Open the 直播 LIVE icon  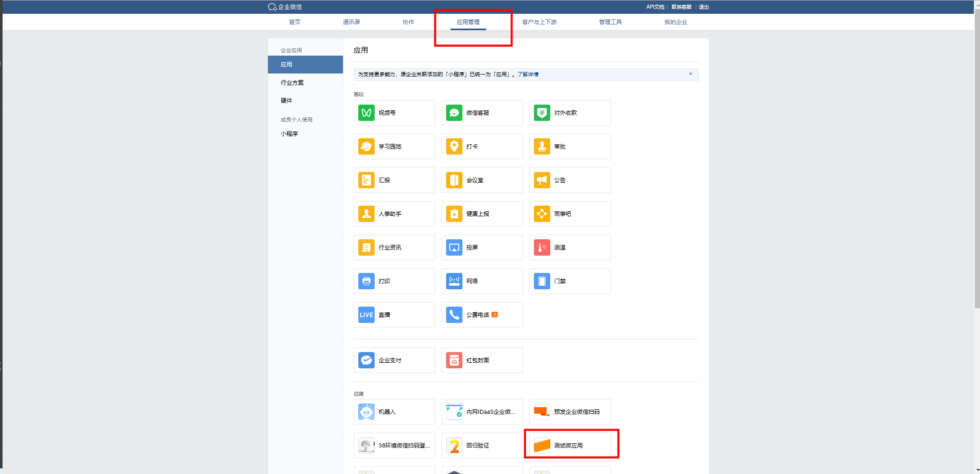click(366, 315)
